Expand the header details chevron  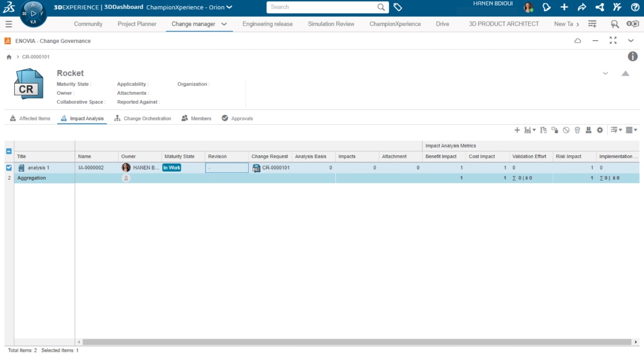coord(605,73)
